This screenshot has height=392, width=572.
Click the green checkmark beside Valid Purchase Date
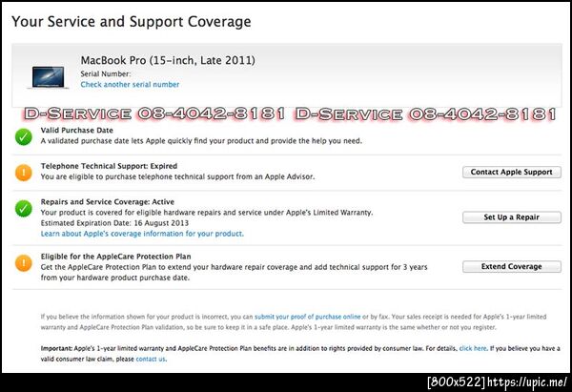pyautogui.click(x=23, y=137)
